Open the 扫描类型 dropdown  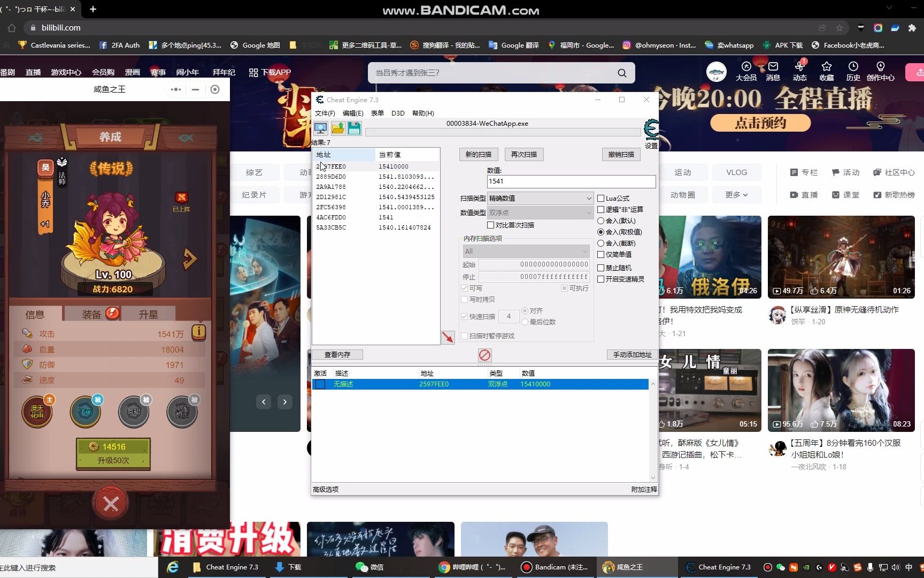(540, 198)
